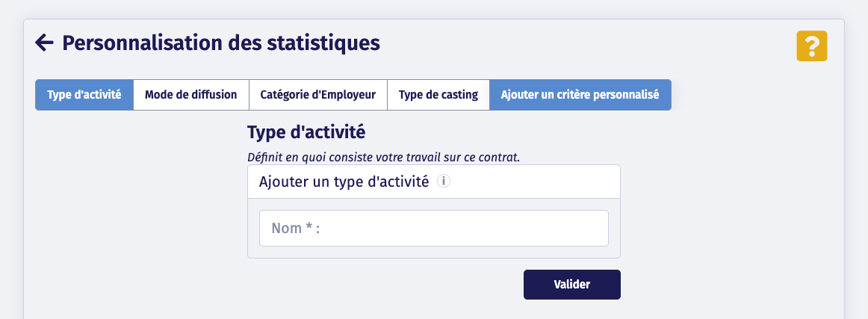This screenshot has height=319, width=868.
Task: Click the Personnalisation des statistiques page title
Action: tap(221, 43)
